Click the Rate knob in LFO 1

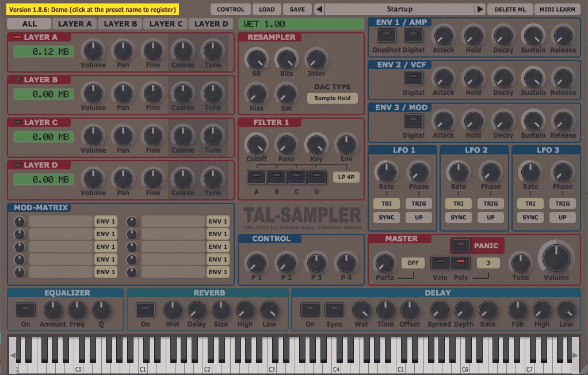pos(386,174)
